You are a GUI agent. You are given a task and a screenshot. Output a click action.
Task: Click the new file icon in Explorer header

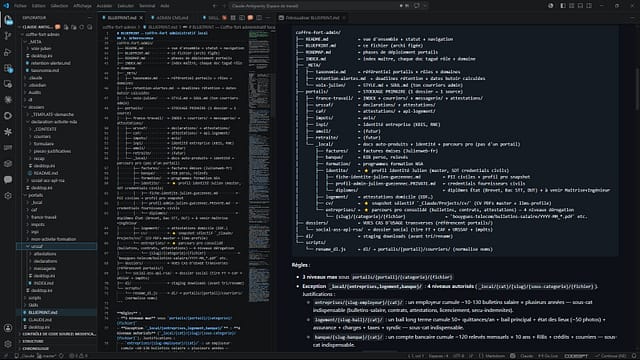(x=66, y=27)
